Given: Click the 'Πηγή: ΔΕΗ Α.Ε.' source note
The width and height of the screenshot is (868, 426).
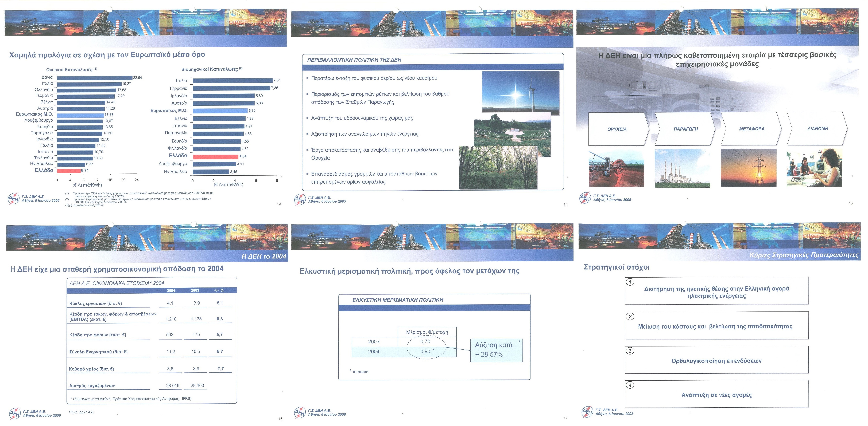Looking at the screenshot, I should coord(82,412).
